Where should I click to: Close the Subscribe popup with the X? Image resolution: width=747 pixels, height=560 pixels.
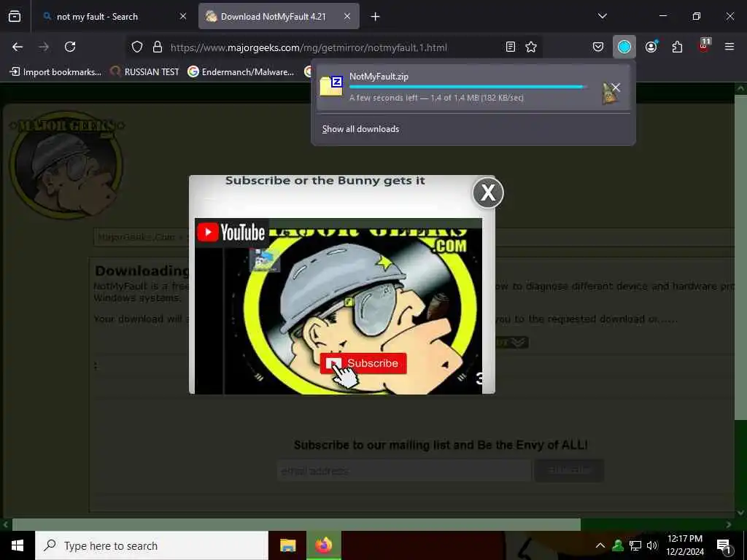pyautogui.click(x=488, y=192)
